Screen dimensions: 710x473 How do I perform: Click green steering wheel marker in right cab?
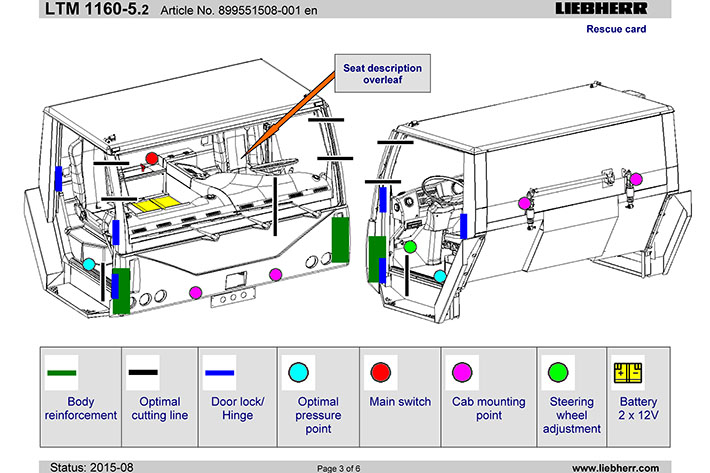pyautogui.click(x=410, y=246)
